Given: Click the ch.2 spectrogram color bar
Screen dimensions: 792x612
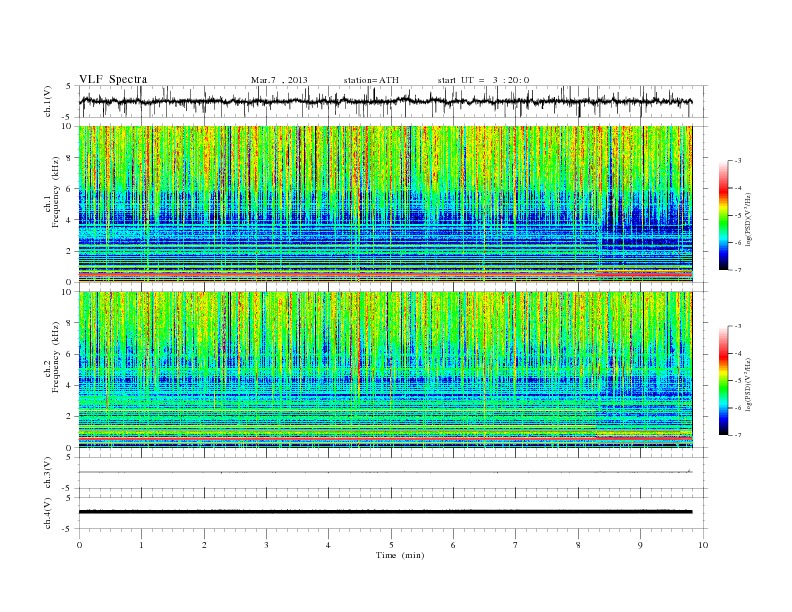Looking at the screenshot, I should click(x=723, y=380).
